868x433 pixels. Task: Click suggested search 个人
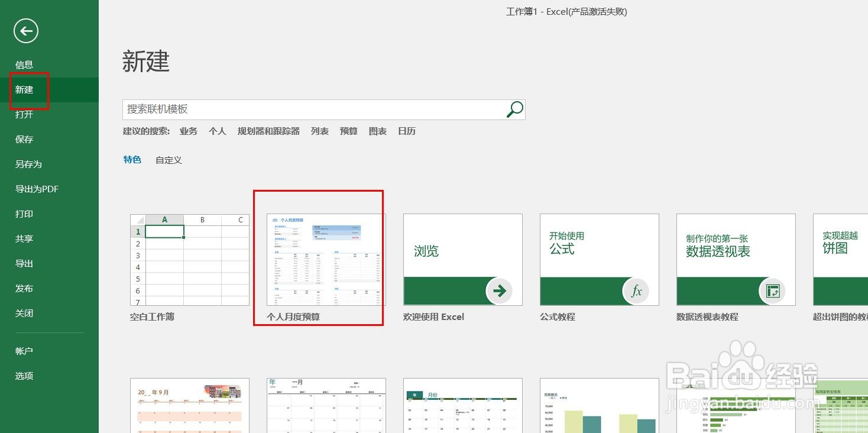point(218,131)
